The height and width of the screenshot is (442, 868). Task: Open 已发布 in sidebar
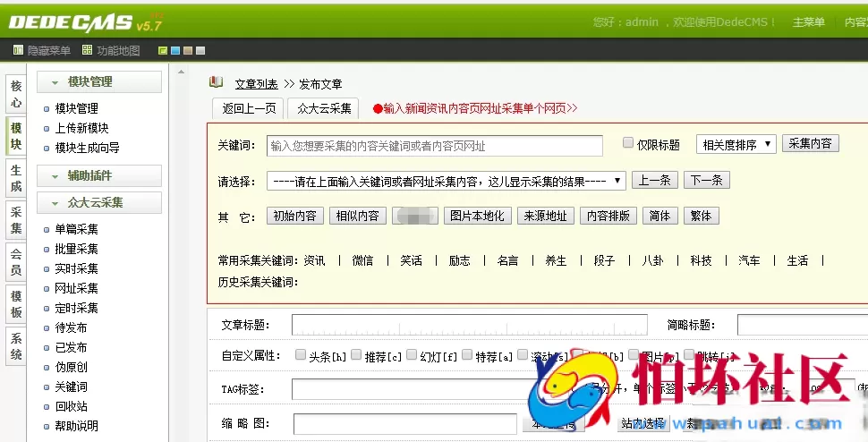(71, 347)
